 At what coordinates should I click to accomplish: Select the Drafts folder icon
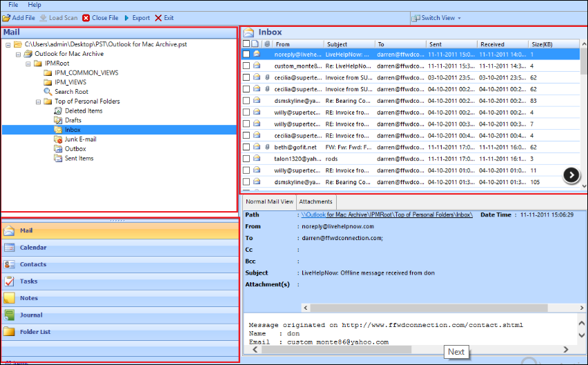coord(58,120)
